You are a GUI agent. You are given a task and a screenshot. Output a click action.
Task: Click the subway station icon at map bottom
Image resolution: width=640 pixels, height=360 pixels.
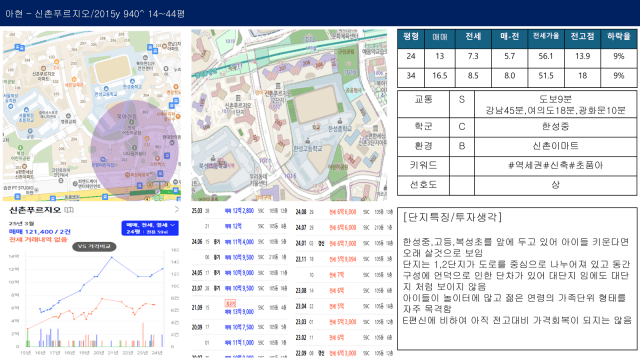click(158, 191)
